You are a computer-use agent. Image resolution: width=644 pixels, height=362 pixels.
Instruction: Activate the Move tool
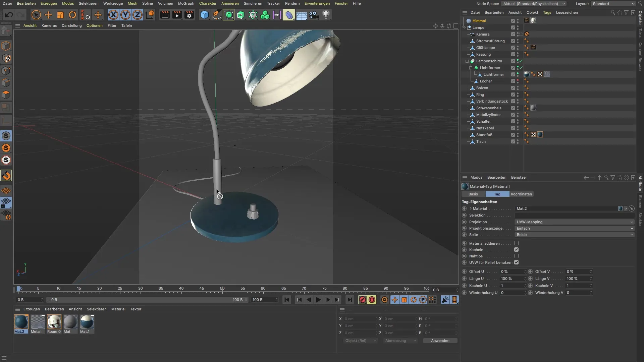[48, 15]
